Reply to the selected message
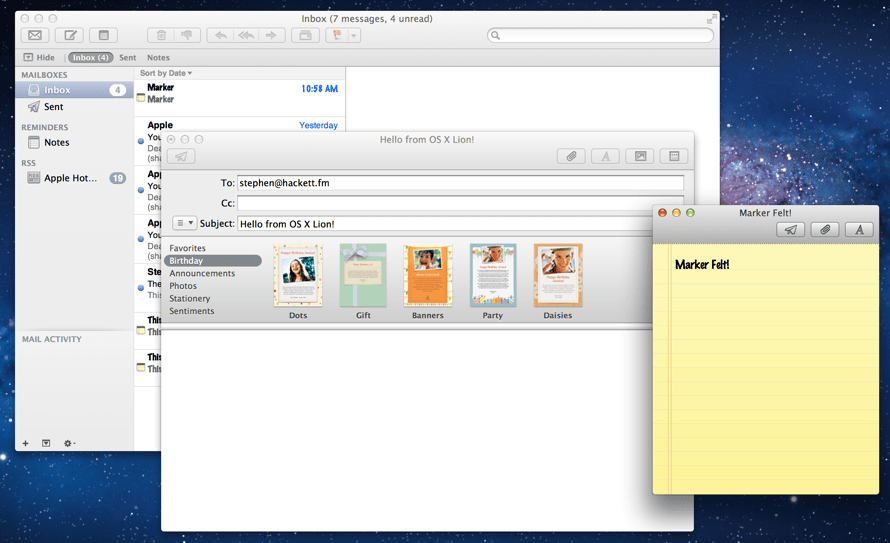The height and width of the screenshot is (543, 890). [220, 35]
